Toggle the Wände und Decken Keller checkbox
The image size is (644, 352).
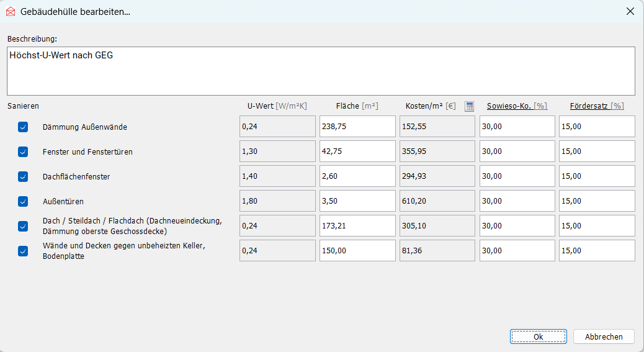point(23,251)
